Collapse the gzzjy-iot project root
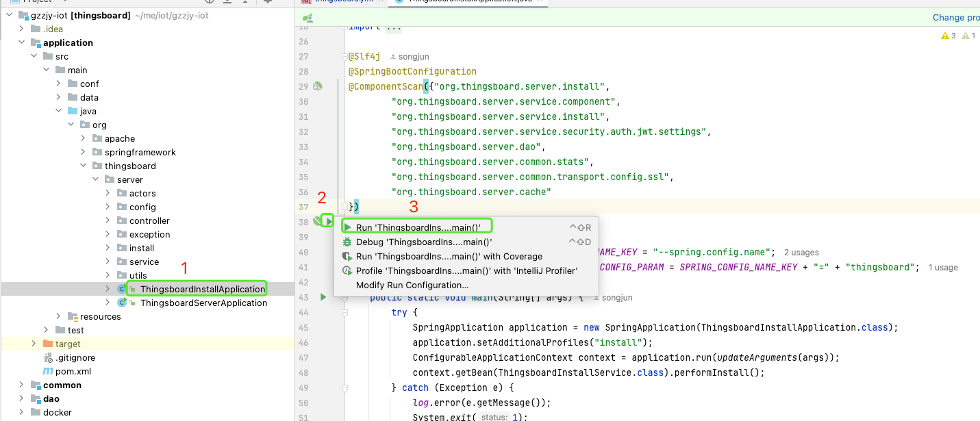The width and height of the screenshot is (980, 421). (x=10, y=15)
